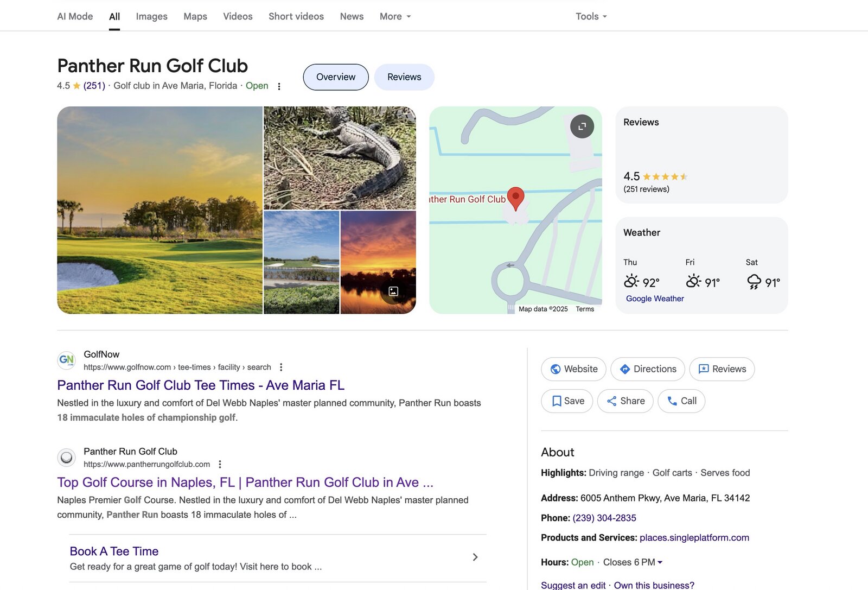868x590 pixels.
Task: Open the three-dot menu beside Open status
Action: tap(279, 86)
